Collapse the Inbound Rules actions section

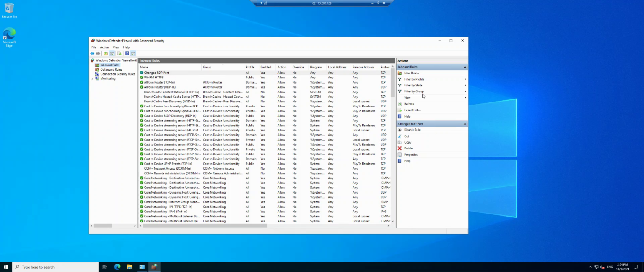(465, 66)
